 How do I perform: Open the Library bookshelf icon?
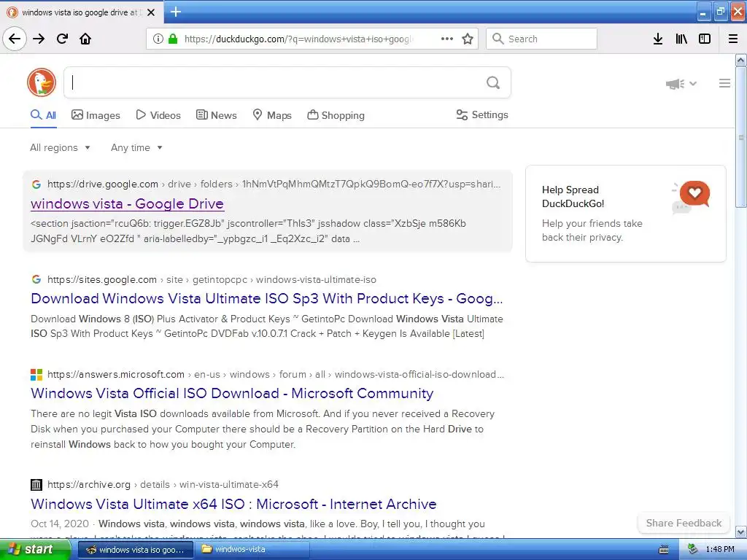681,39
